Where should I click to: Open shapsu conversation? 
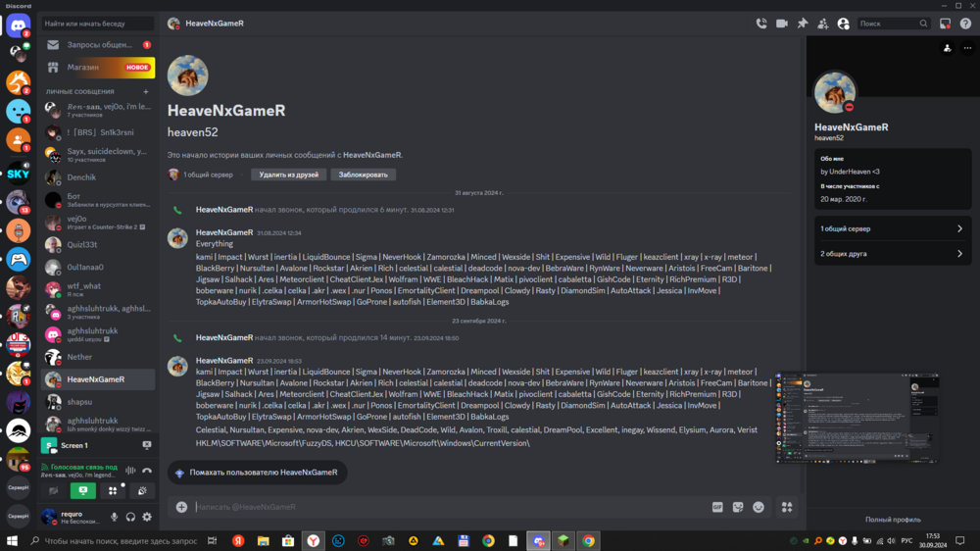(x=98, y=402)
